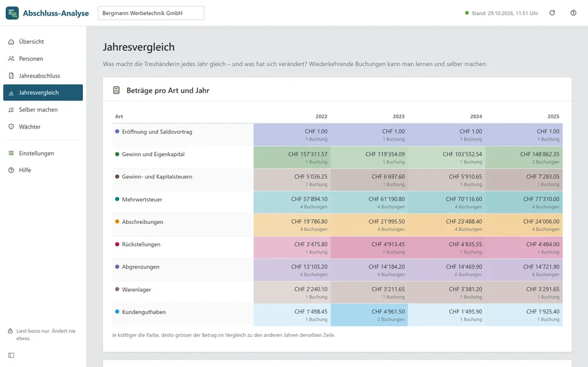Click cell CHF 119'354.09 for 2023
Image resolution: width=588 pixels, height=367 pixels.
click(x=369, y=157)
